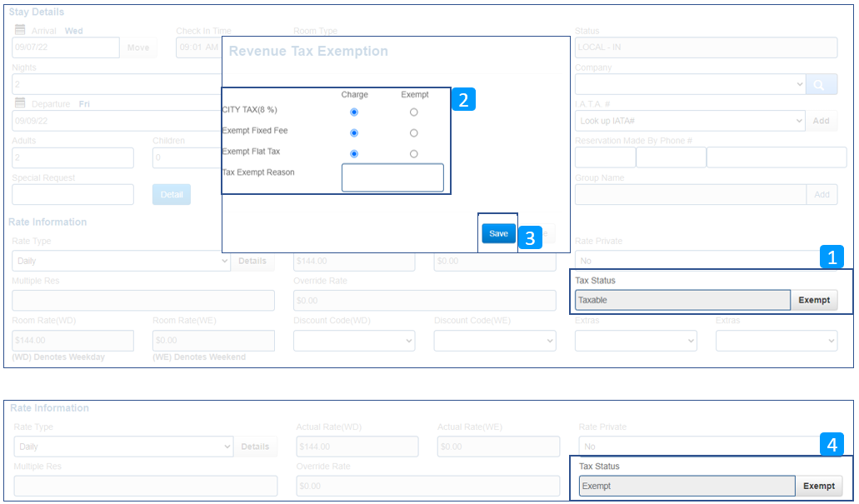Select Exempt radio for CITY TAX(8 %)
Image resolution: width=859 pixels, height=504 pixels.
(414, 112)
